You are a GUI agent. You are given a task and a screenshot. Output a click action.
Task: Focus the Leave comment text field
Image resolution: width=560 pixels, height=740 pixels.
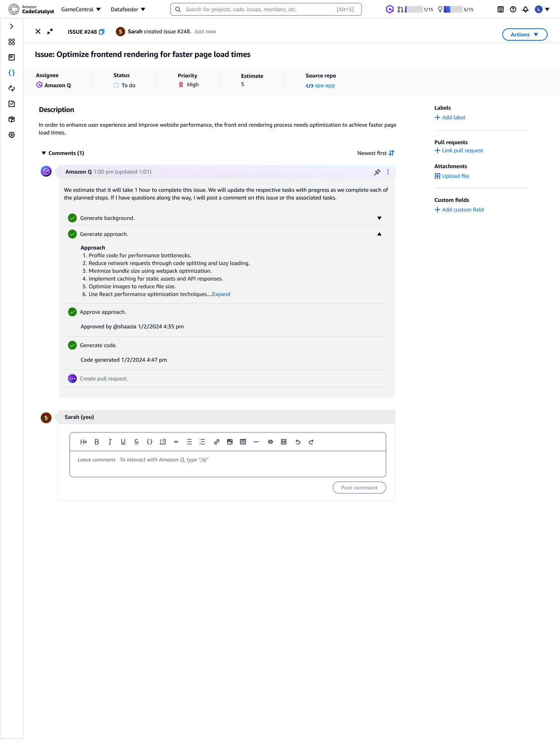pos(227,464)
